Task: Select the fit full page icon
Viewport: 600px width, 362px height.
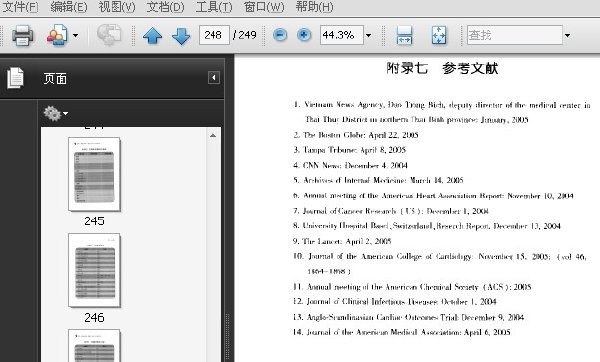Action: pos(439,35)
